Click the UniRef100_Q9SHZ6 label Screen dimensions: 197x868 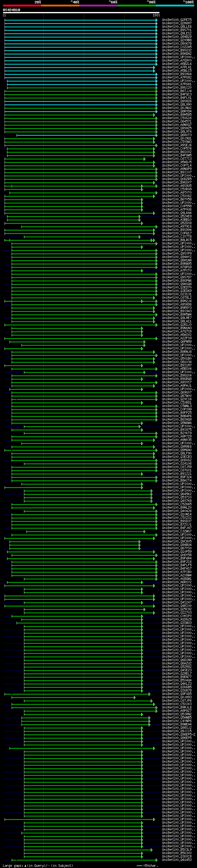(x=177, y=101)
